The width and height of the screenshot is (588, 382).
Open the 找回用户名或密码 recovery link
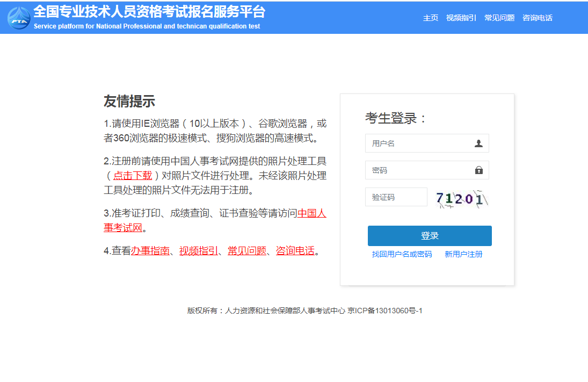[402, 254]
